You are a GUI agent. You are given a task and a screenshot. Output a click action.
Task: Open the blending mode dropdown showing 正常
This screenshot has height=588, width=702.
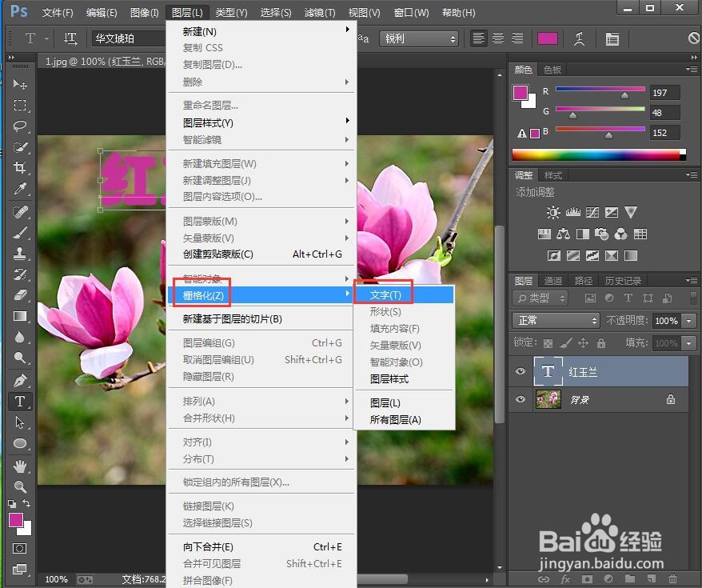[555, 320]
